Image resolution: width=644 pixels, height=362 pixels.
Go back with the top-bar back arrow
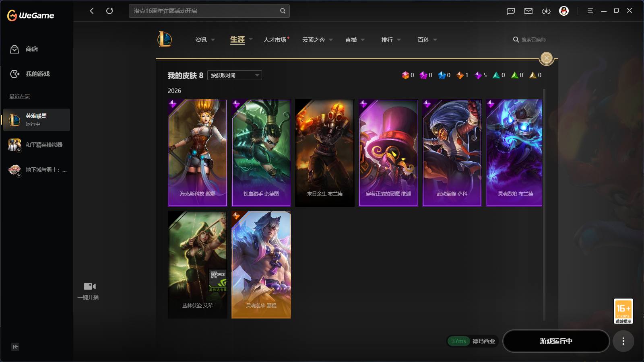pos(92,11)
